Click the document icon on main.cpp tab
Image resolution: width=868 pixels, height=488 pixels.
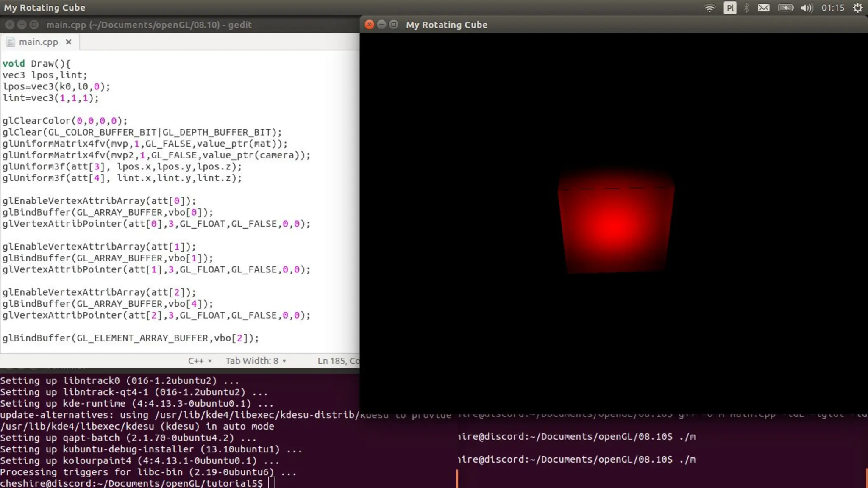tap(11, 42)
